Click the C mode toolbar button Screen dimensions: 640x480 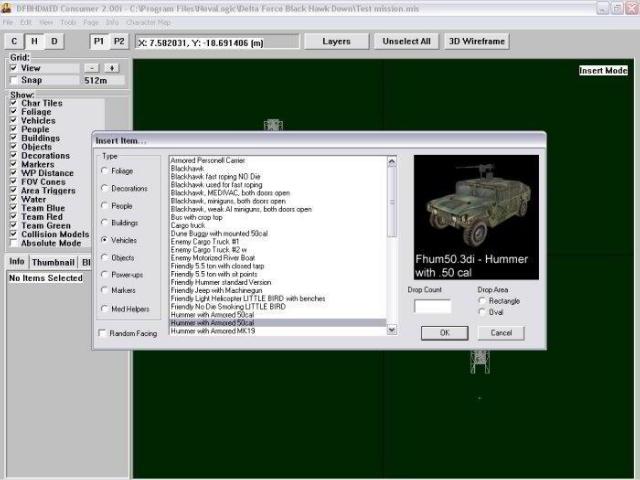pos(14,41)
